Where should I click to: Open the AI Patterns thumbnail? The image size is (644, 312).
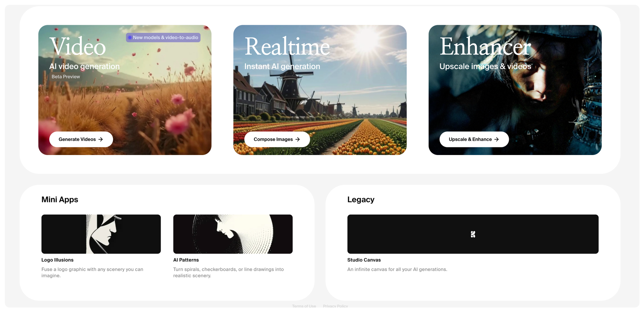pos(233,234)
